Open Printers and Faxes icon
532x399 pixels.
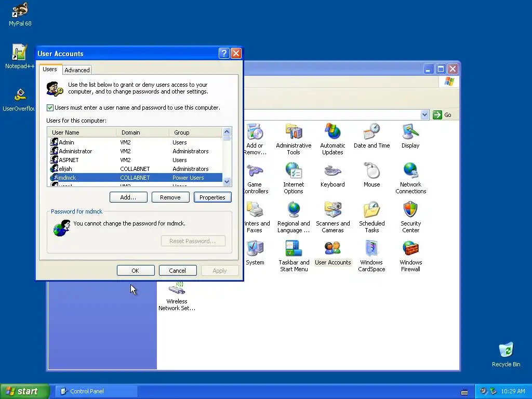(257, 217)
